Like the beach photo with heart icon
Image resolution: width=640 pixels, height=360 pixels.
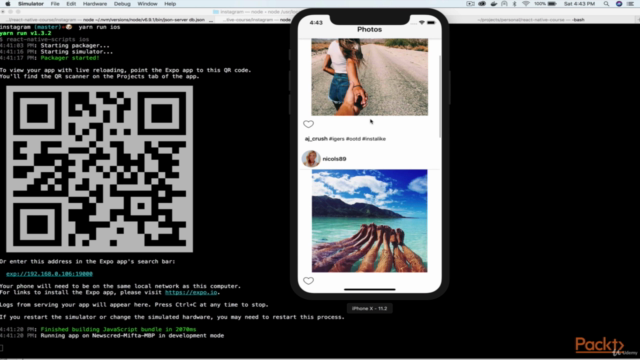(309, 280)
